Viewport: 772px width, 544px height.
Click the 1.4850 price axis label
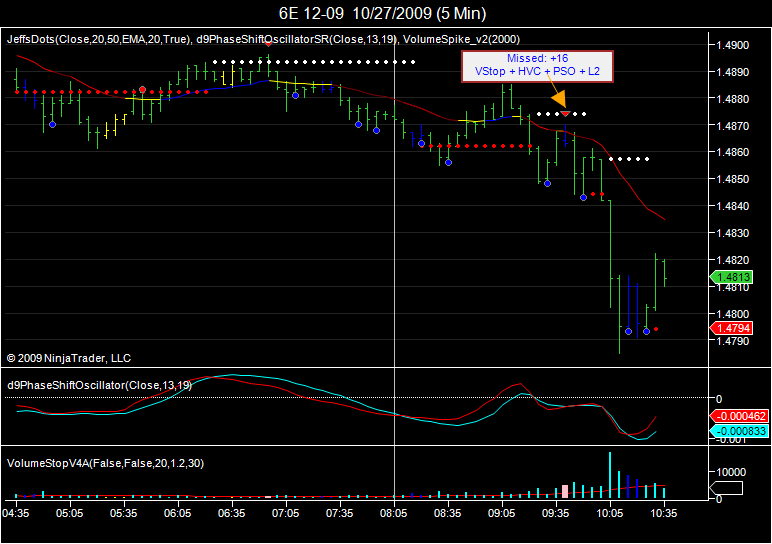[732, 179]
